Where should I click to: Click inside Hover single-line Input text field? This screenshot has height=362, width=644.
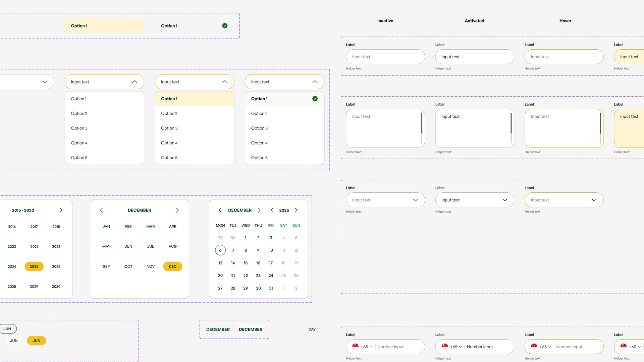tap(564, 57)
